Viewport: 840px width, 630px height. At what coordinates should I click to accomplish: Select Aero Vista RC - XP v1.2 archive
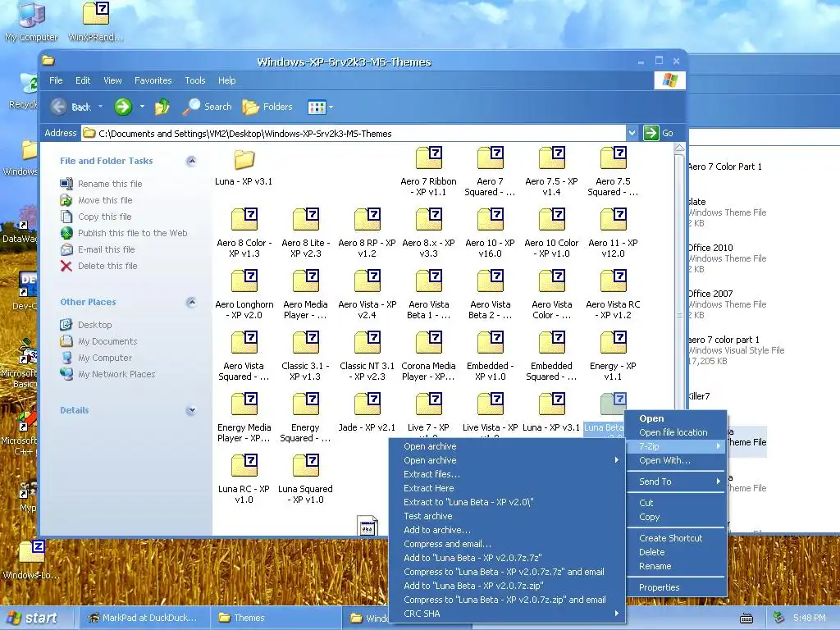click(x=614, y=294)
